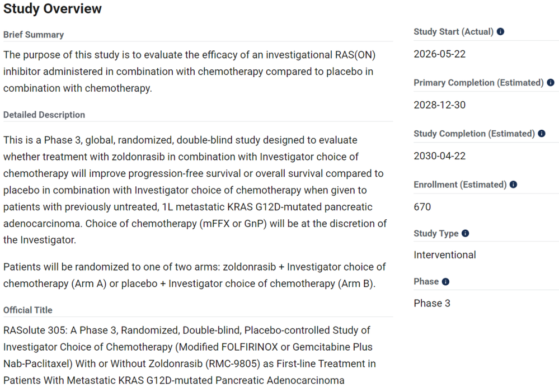The width and height of the screenshot is (559, 392).
Task: Click the Detailed Description section label
Action: (x=44, y=115)
